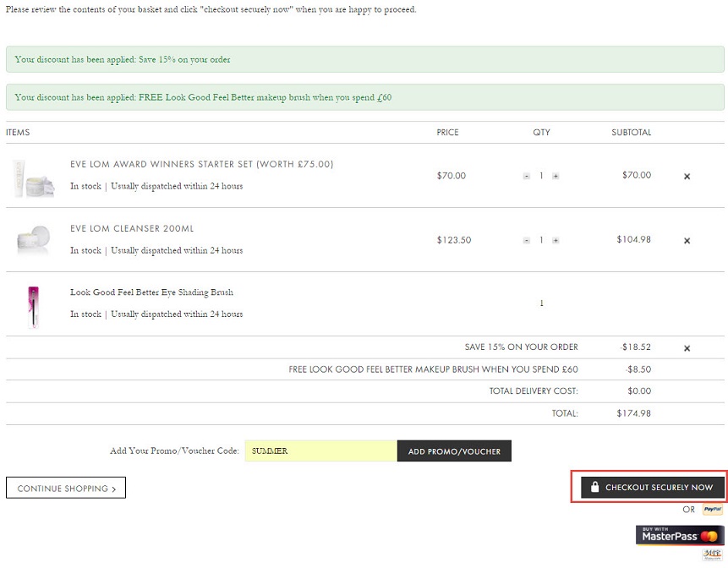Click the $123.50 cleanser price
The image size is (728, 568).
tap(453, 240)
